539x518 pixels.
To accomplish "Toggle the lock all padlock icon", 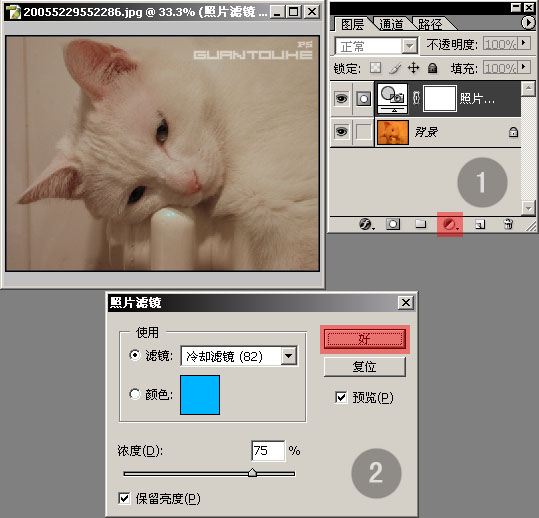I will tap(432, 68).
